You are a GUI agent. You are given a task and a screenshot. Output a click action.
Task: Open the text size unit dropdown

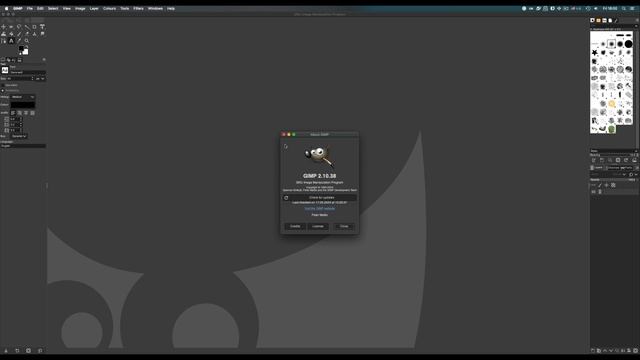[40, 78]
